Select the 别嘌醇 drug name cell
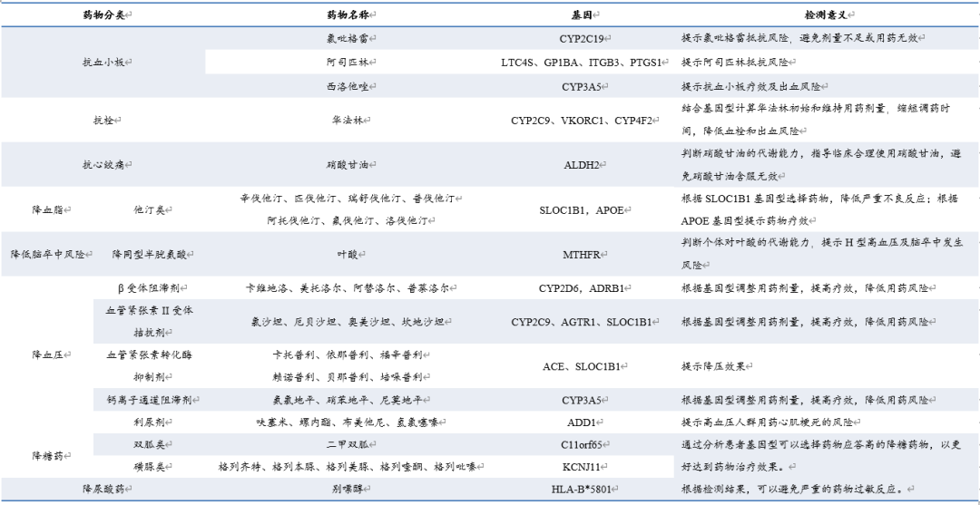The width and height of the screenshot is (980, 505). click(348, 489)
